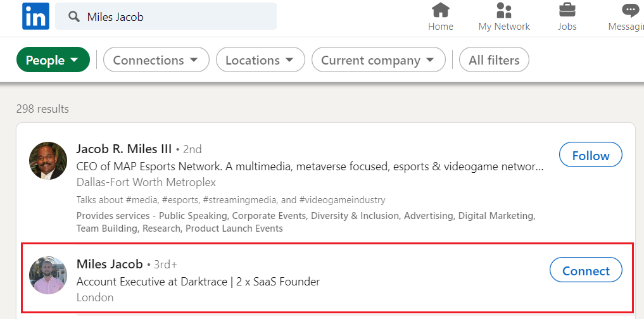Open Jobs briefcase icon
The width and height of the screenshot is (644, 319).
(567, 10)
